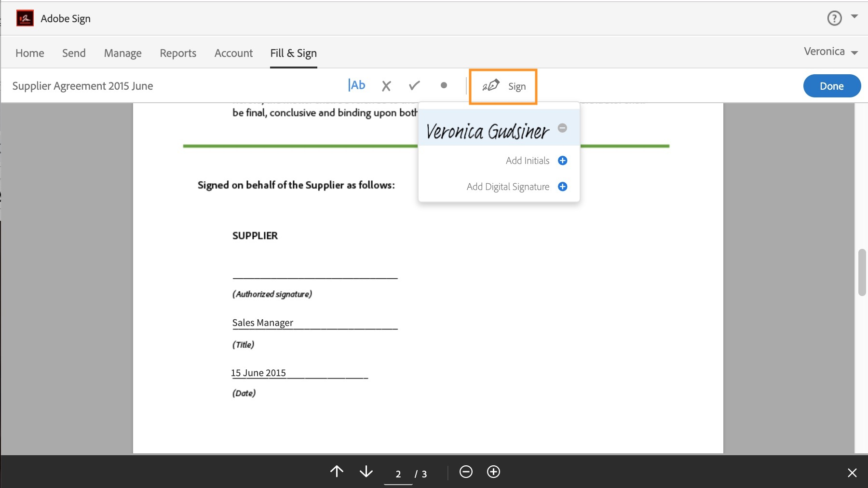Screen dimensions: 868x488
Task: Open the Reports tab
Action: [x=177, y=53]
